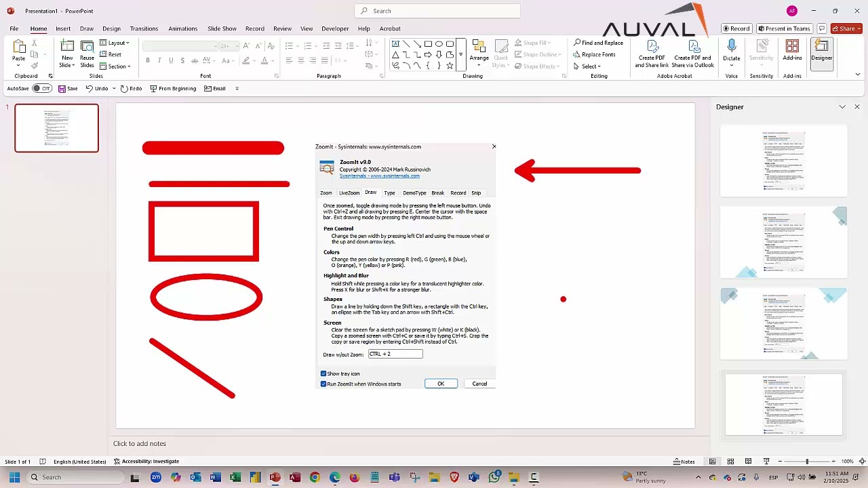Save the presentation from the quick access toolbar

coord(68,89)
